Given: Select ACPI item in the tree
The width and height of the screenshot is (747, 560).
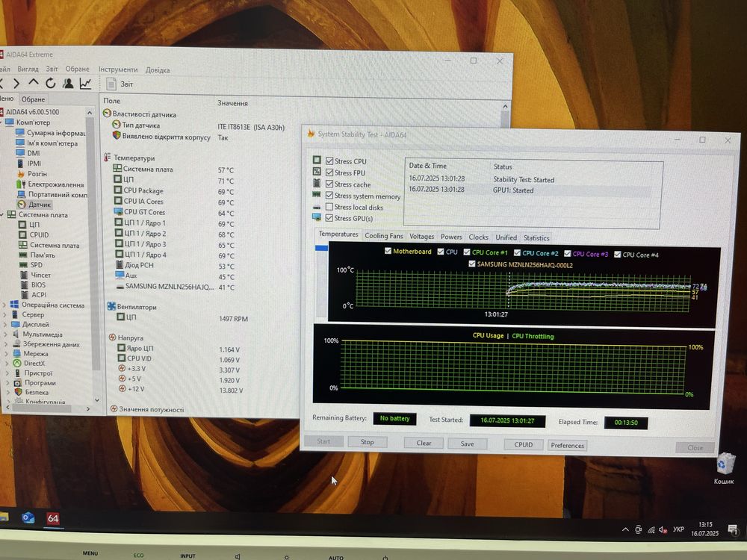Looking at the screenshot, I should pos(39,295).
